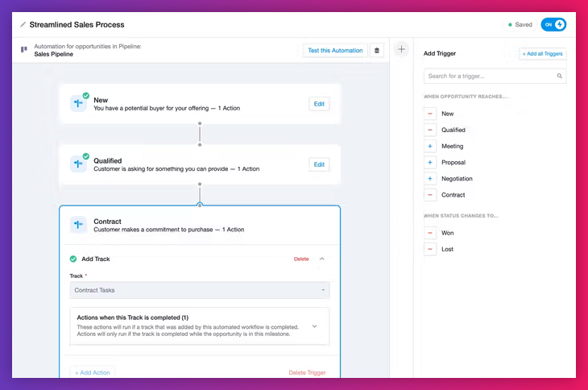
Task: Click the Proposal trigger label
Action: (453, 163)
